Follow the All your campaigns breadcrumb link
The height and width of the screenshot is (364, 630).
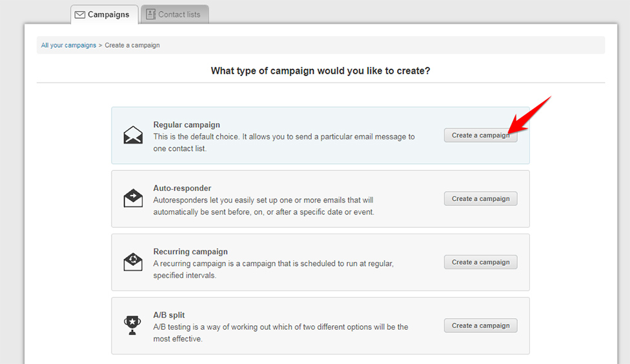point(68,45)
